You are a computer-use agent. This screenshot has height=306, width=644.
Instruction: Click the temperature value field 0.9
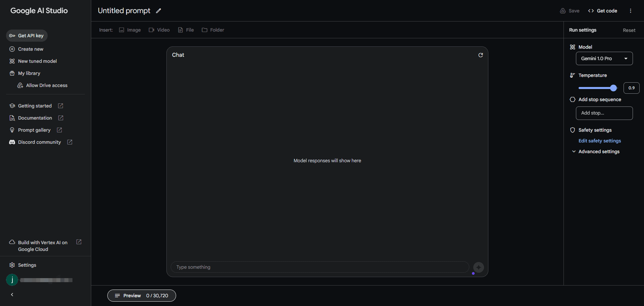tap(632, 88)
